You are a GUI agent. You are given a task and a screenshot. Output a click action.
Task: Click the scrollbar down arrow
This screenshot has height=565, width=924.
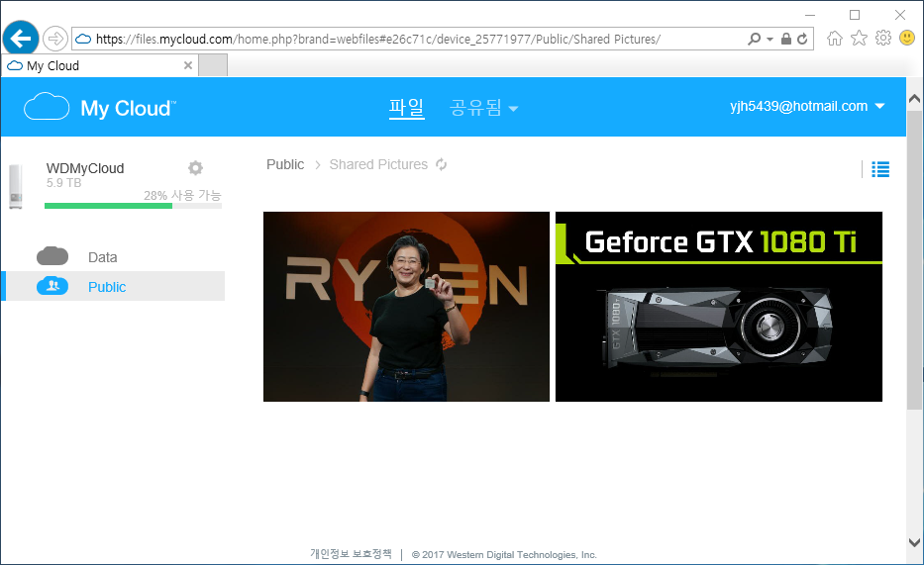[914, 542]
